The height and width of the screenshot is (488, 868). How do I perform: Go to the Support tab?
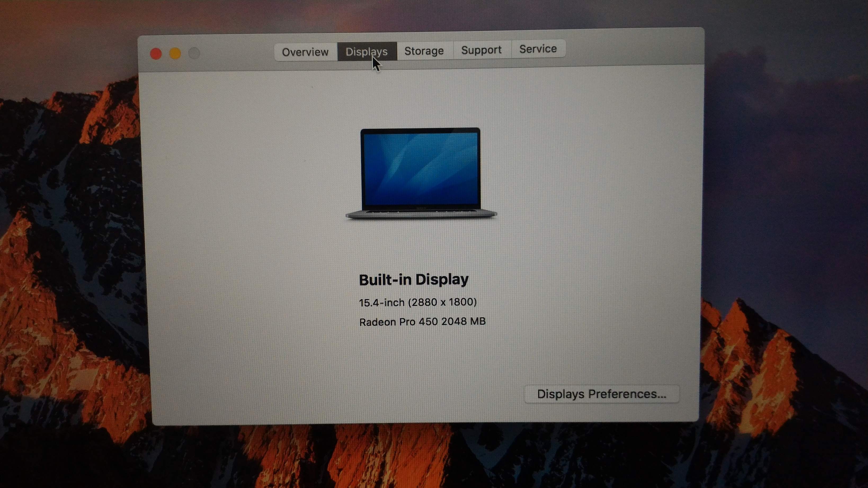482,50
